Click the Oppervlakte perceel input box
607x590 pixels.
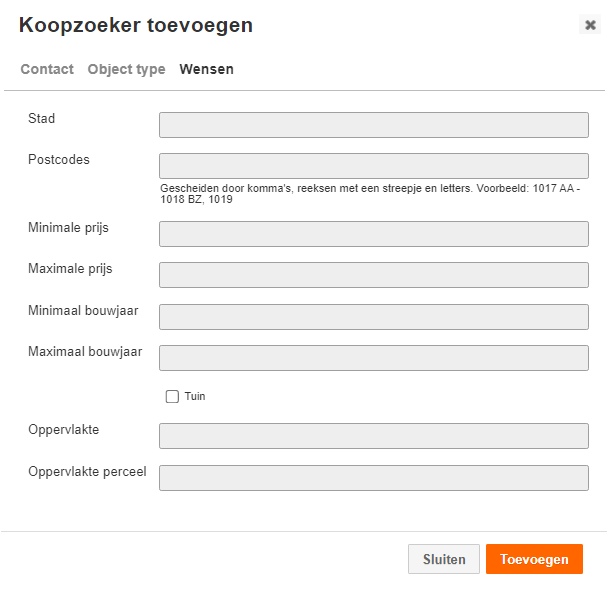(x=374, y=478)
